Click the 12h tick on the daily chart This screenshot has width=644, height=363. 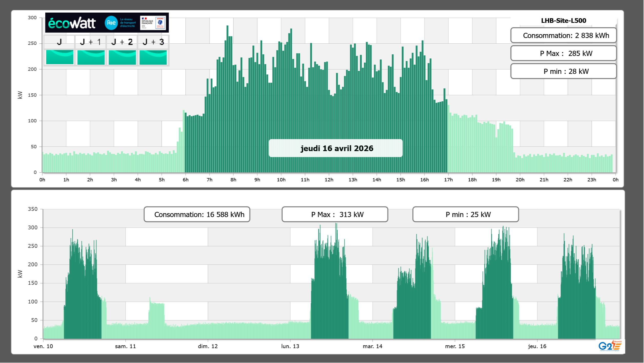tap(329, 180)
